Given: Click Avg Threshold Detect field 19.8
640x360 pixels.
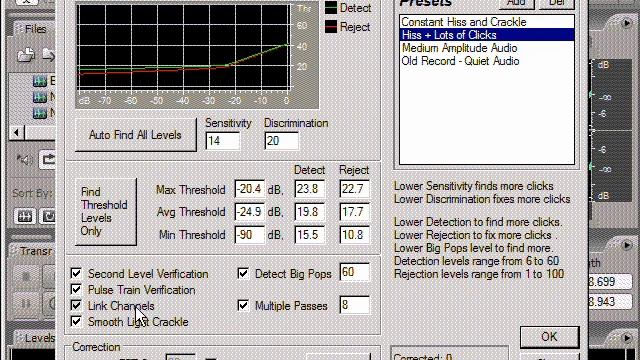Looking at the screenshot, I should coord(309,212).
